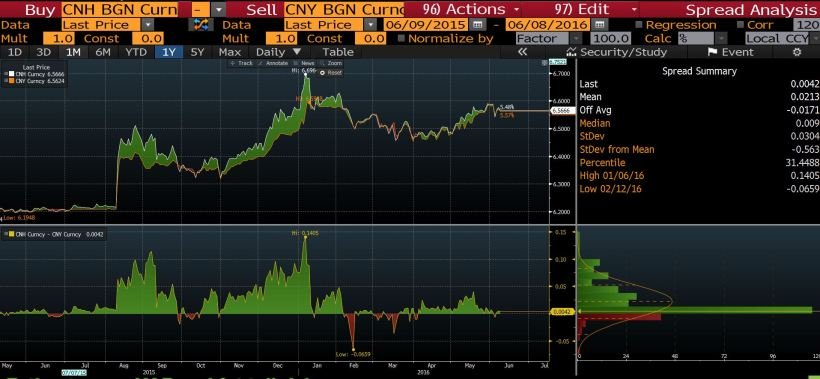Open chart settings gear
The height and width of the screenshot is (379, 820).
pyautogui.click(x=796, y=52)
